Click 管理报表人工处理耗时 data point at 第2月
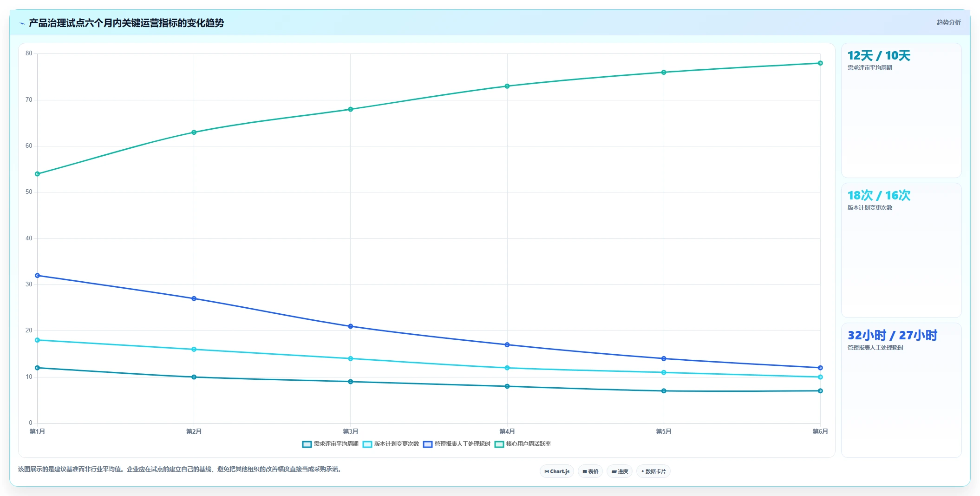The image size is (980, 496). [194, 298]
